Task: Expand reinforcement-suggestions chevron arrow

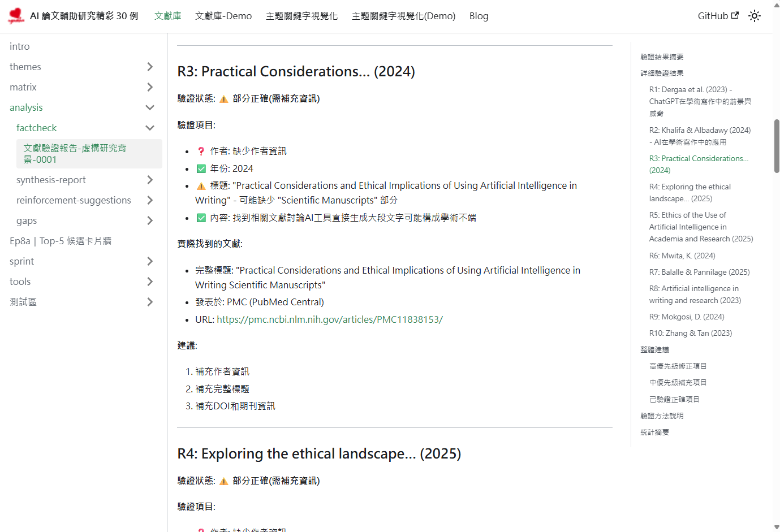Action: tap(150, 200)
